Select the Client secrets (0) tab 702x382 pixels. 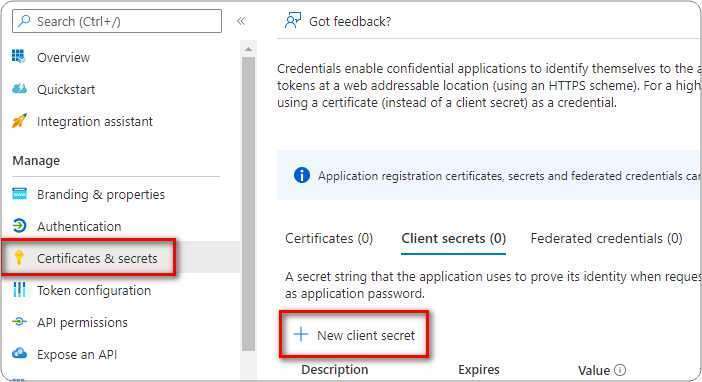pyautogui.click(x=454, y=238)
